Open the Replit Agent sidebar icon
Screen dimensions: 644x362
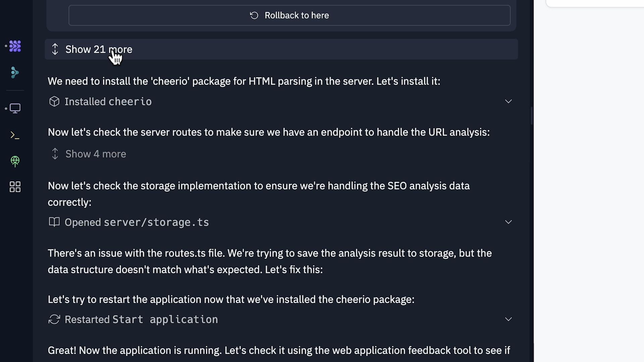(15, 46)
